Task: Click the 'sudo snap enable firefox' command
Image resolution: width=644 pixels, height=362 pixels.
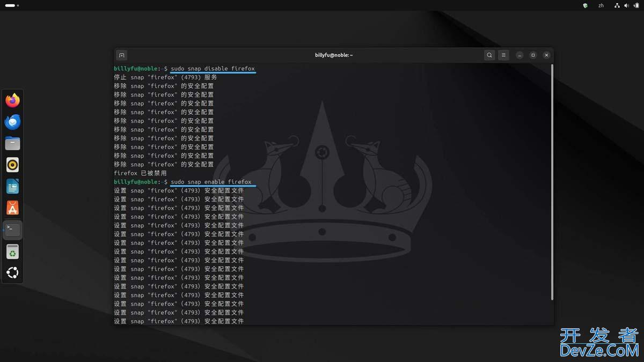Action: (x=211, y=182)
